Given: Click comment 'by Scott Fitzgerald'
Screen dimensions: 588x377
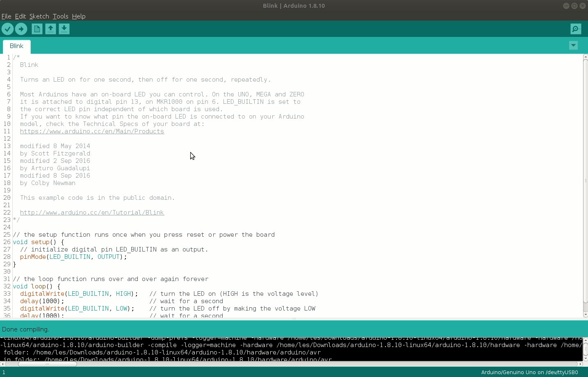Looking at the screenshot, I should coord(55,153).
